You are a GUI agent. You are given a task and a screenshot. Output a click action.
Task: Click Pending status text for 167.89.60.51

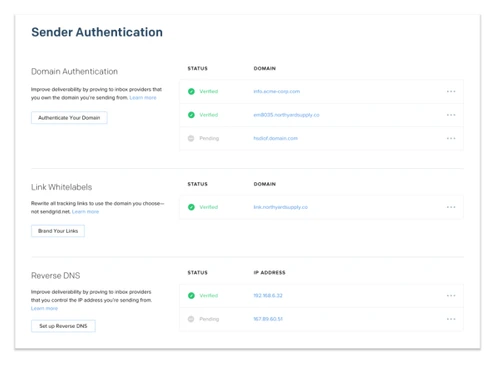(x=209, y=319)
